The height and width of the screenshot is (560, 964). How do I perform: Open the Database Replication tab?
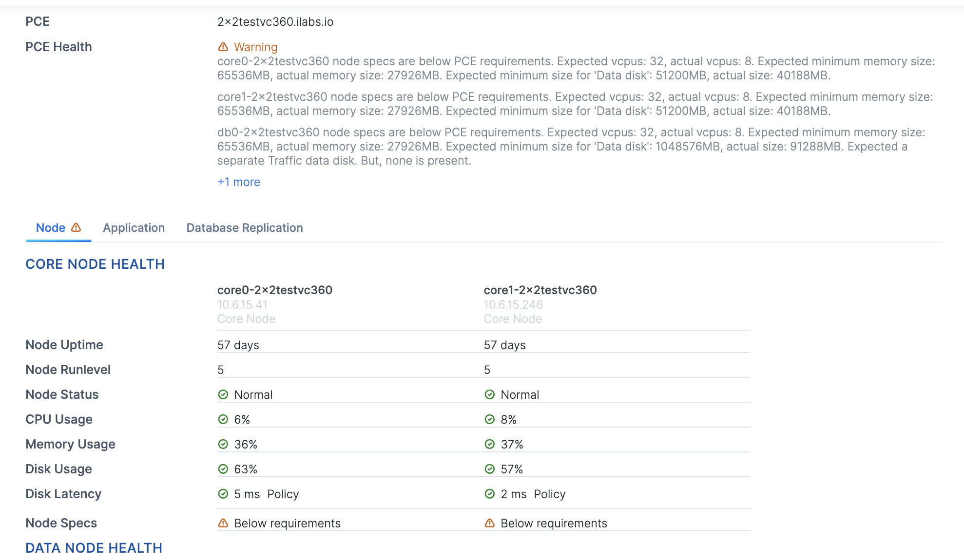[245, 228]
